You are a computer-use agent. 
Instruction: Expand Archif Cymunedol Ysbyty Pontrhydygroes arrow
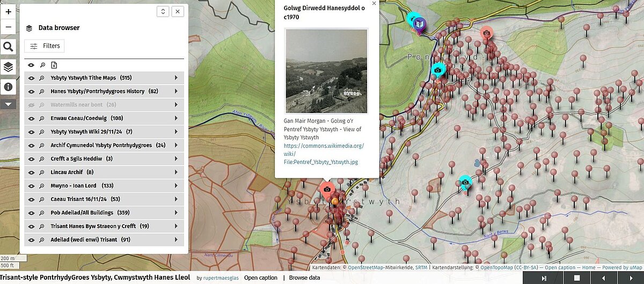pos(176,145)
